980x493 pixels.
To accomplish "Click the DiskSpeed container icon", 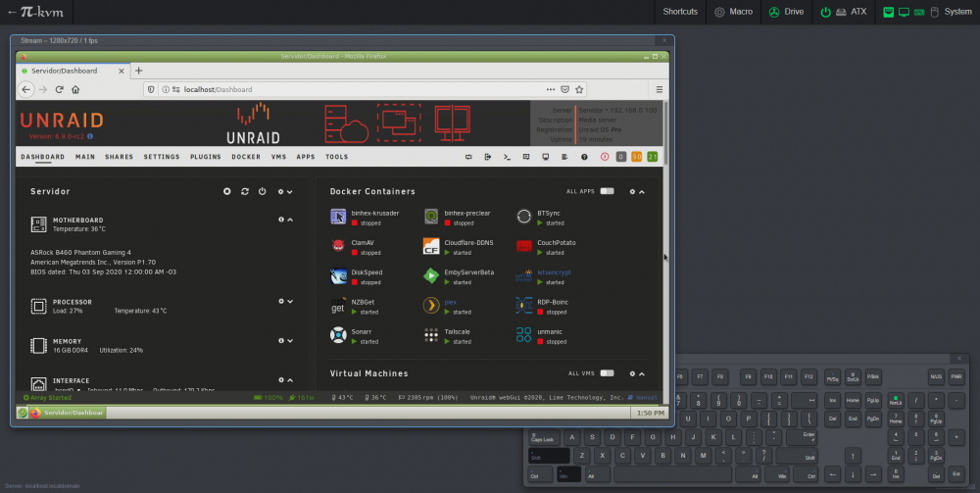I will tap(338, 276).
